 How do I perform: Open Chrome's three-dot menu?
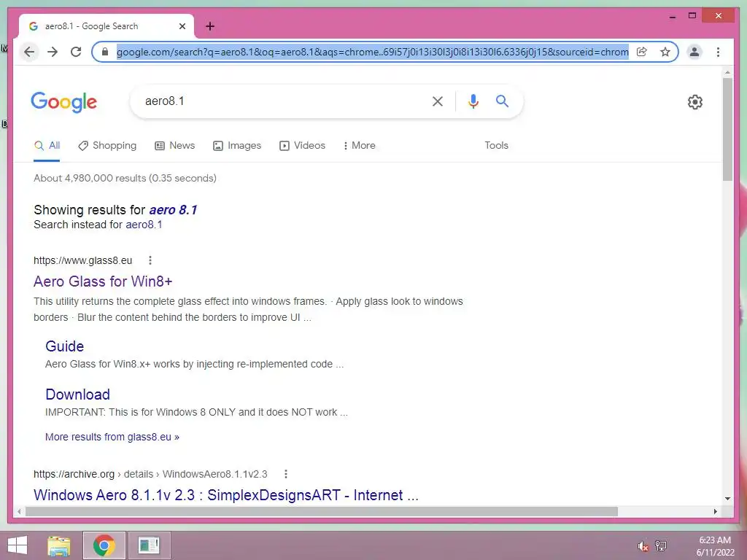[718, 52]
